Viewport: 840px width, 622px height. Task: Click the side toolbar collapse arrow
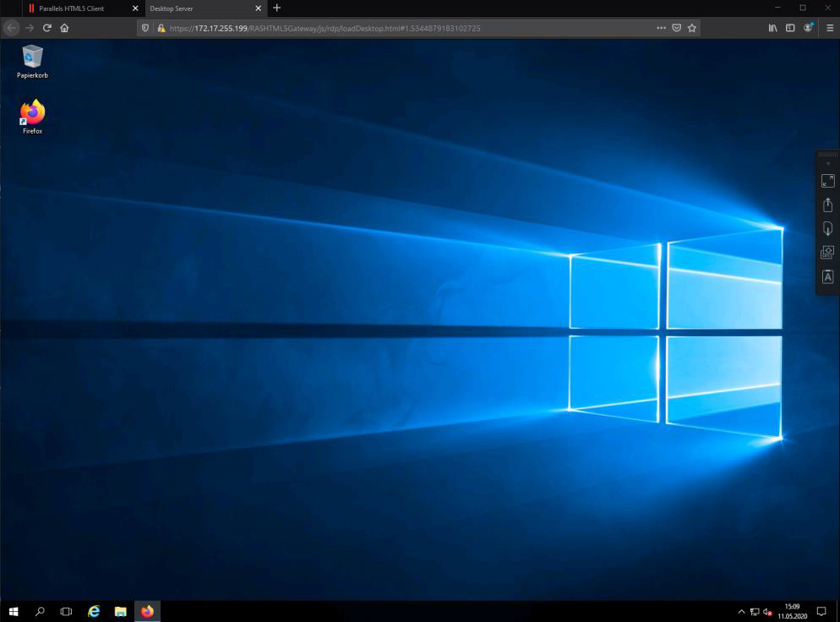pos(828,164)
